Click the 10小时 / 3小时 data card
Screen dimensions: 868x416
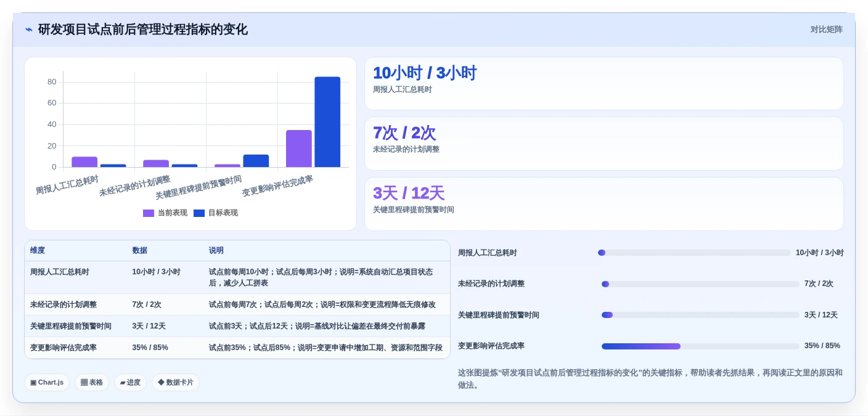[604, 83]
